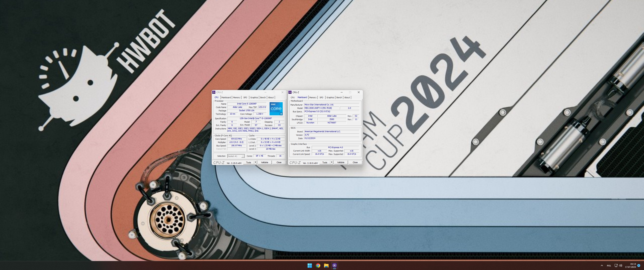644x270 pixels.
Task: Click Bus Specs 'PCI-Express 5.0 (32.0 GT/s)'
Action: (x=332, y=111)
